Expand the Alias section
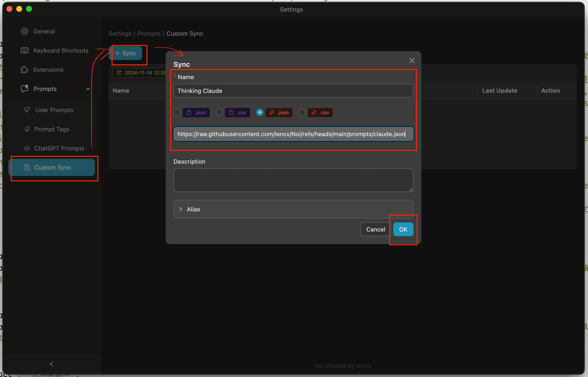The height and width of the screenshot is (377, 588). pos(181,209)
